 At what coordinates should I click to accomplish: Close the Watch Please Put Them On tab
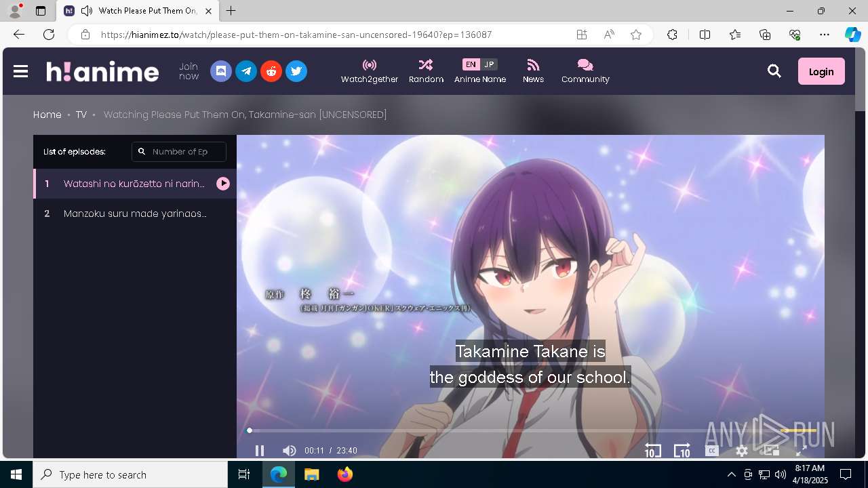(208, 11)
